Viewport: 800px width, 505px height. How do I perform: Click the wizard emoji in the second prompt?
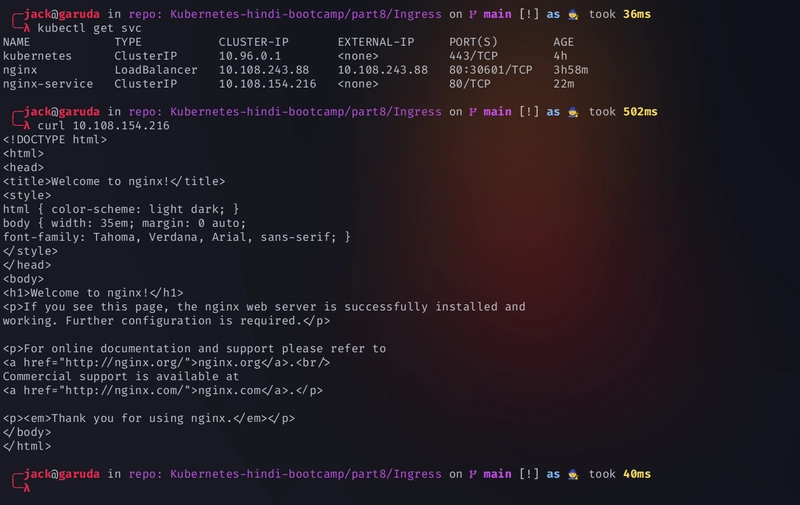tap(573, 112)
